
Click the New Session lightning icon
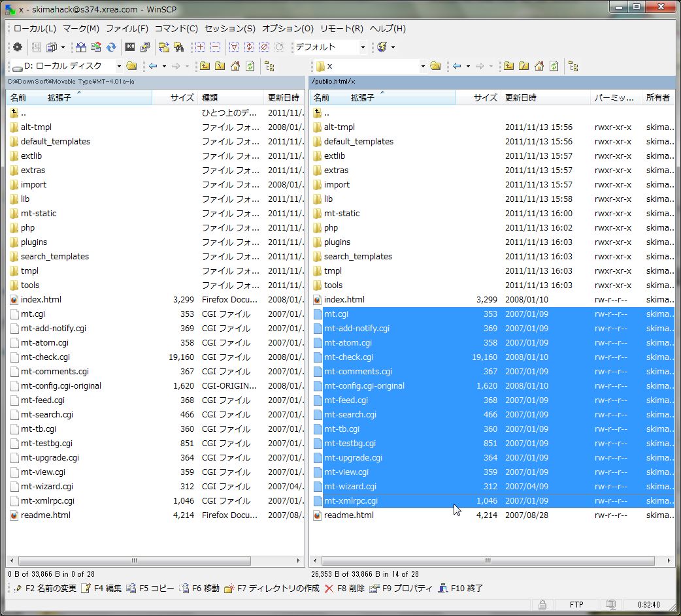382,47
